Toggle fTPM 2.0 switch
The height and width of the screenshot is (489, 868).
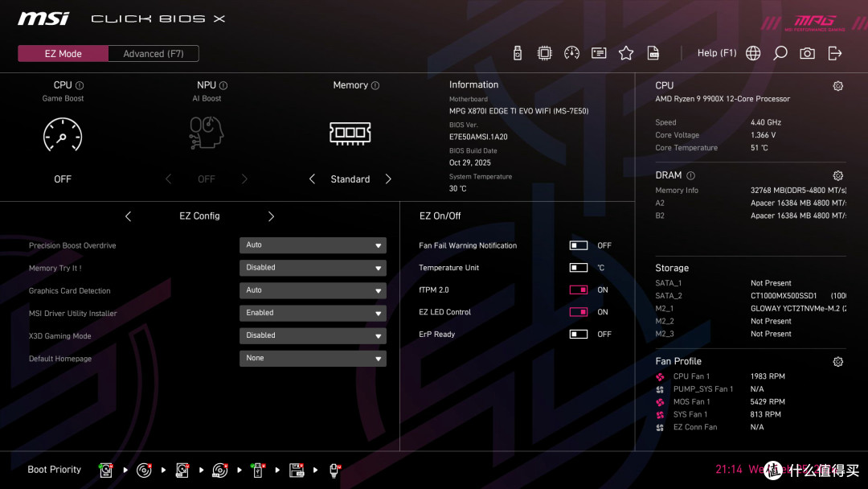[x=579, y=290]
